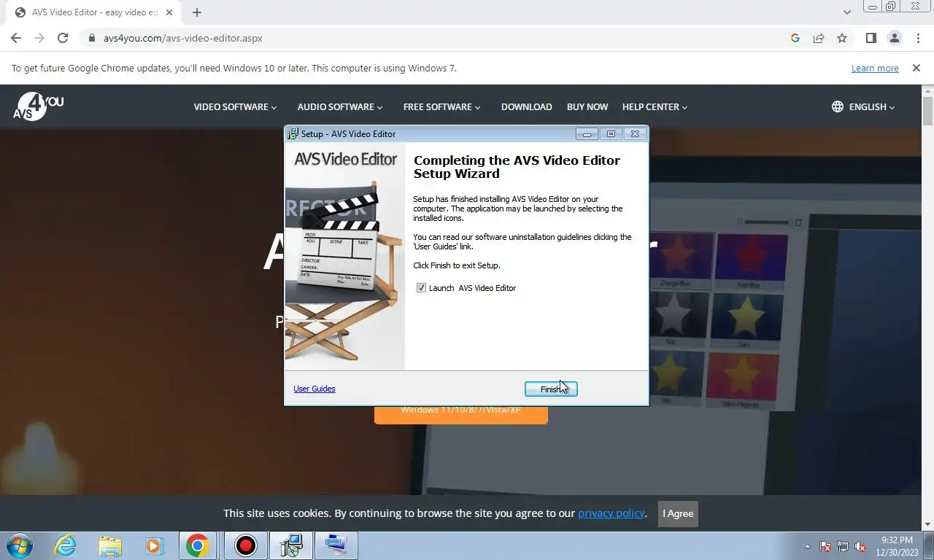934x560 pixels.
Task: Expand the FREE SOFTWARE menu
Action: click(x=441, y=106)
